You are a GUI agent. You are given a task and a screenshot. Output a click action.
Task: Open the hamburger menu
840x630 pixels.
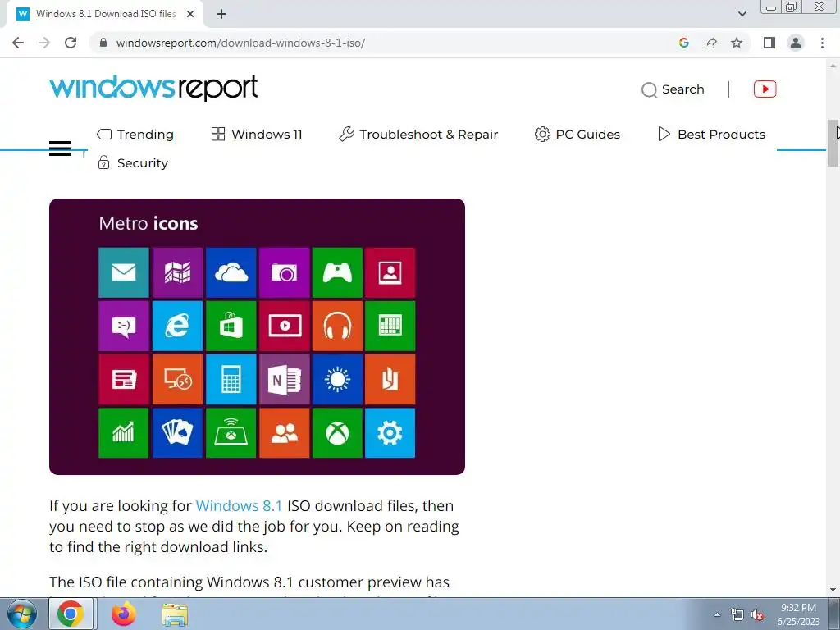pyautogui.click(x=60, y=148)
